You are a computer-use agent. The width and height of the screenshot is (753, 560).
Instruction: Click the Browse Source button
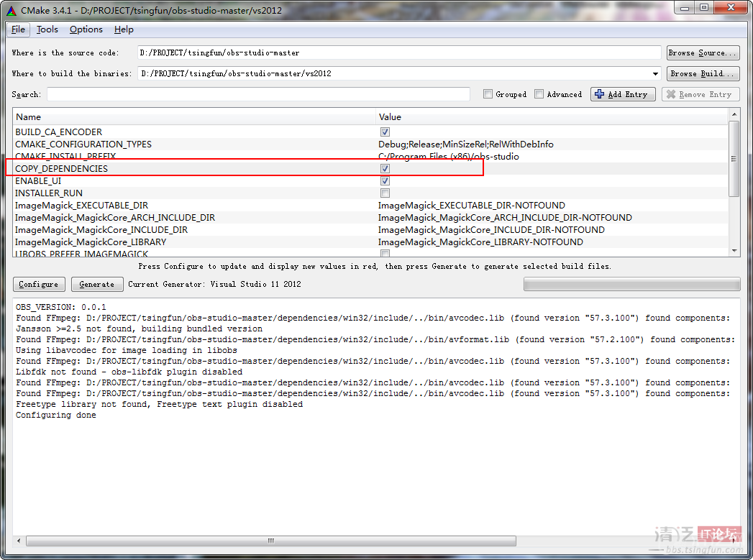tap(703, 52)
